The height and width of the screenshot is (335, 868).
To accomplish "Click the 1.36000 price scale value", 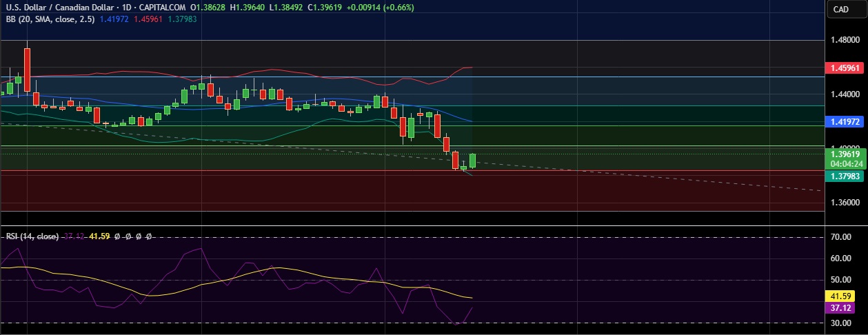I will click(845, 203).
